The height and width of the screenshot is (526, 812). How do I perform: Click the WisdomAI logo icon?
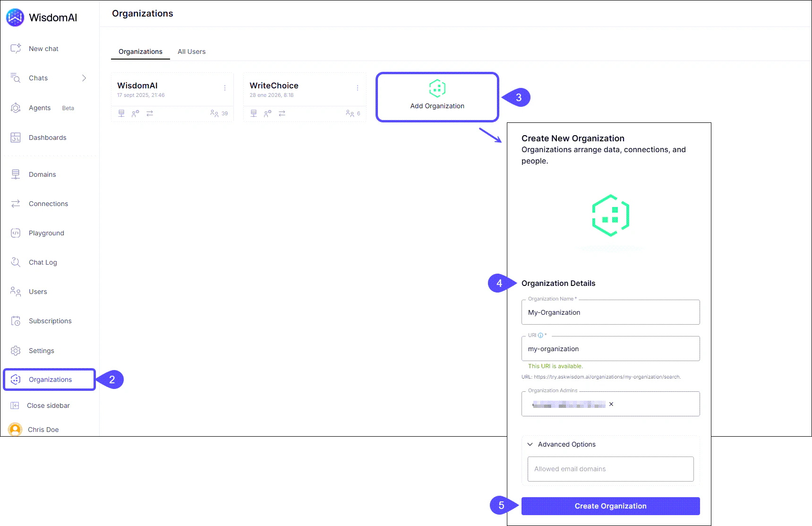tap(15, 17)
